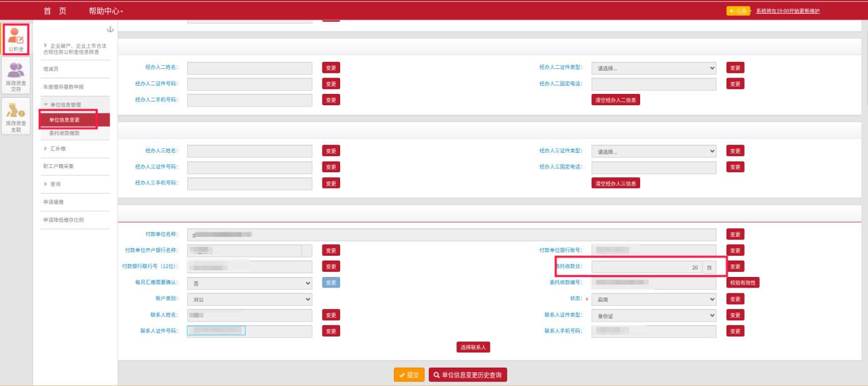Collapse the 单位信息管理 menu group
Image resolution: width=868 pixels, height=386 pixels.
pos(65,105)
